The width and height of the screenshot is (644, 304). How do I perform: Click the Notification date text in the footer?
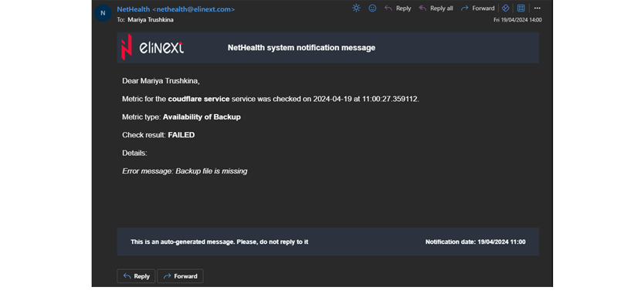[475, 242]
